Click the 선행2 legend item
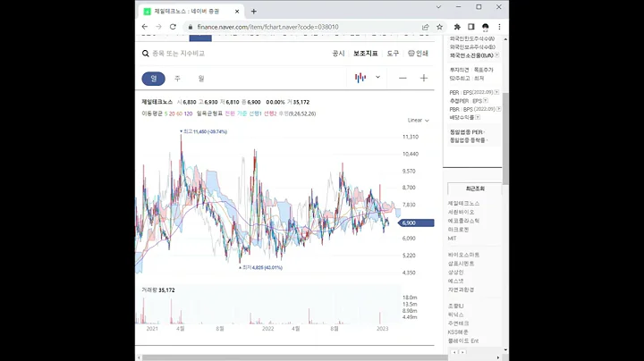 [270, 113]
